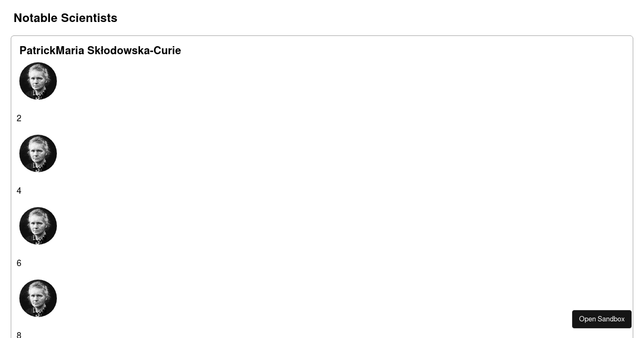Click the first Curie portrait above number 2

click(x=38, y=81)
